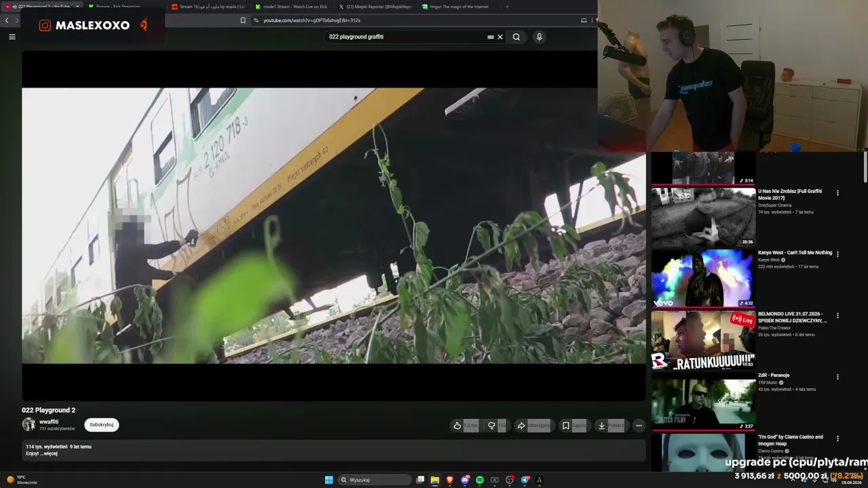Open the BELMONDO LIVE video thumbnail
This screenshot has width=868, height=488.
click(703, 340)
